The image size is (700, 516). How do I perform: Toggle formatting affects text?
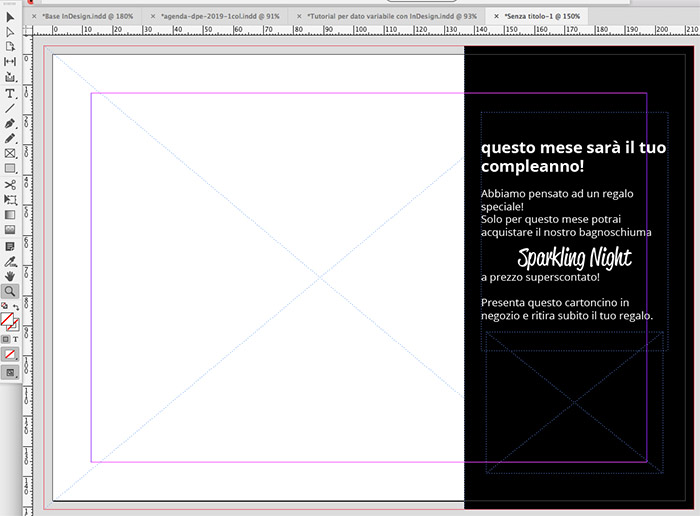coord(15,339)
